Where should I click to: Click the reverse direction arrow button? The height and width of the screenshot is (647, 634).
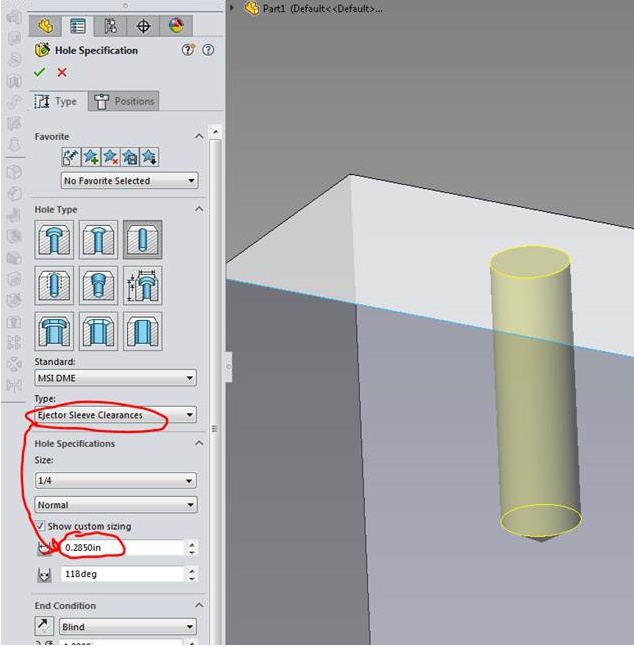pyautogui.click(x=44, y=626)
